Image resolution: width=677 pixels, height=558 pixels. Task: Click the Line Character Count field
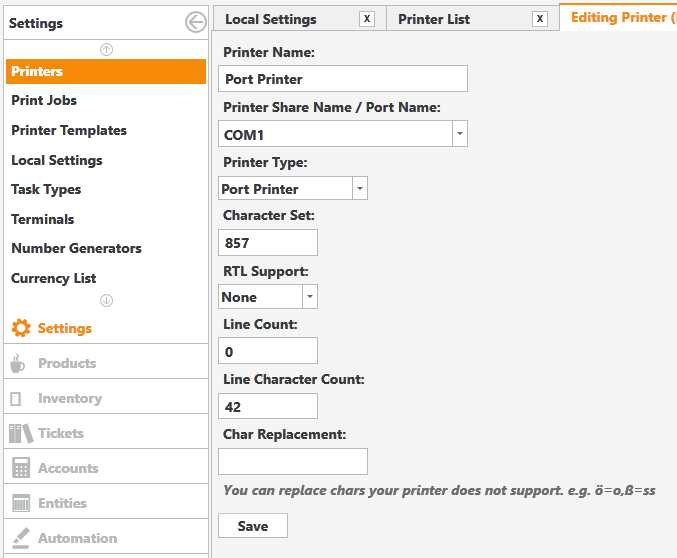coord(268,406)
